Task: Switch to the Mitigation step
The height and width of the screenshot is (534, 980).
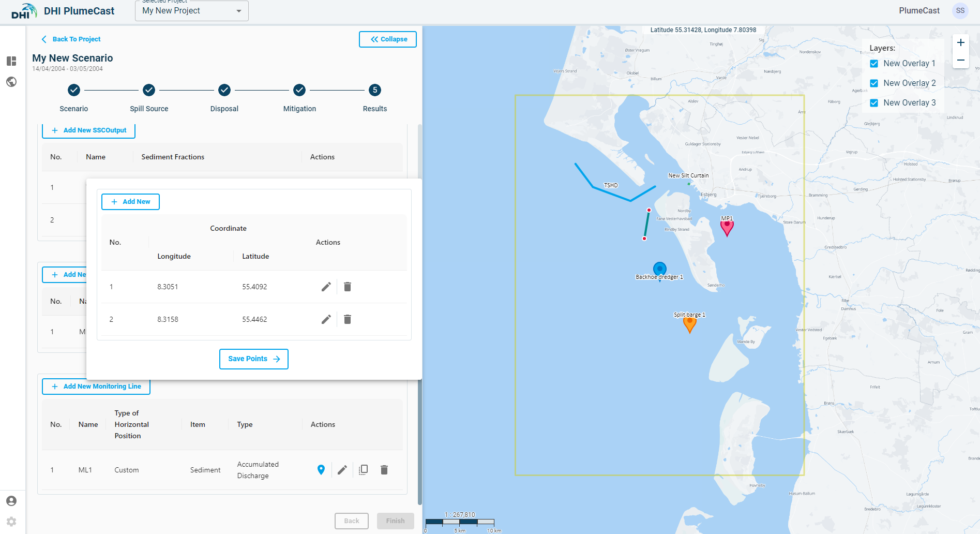Action: tap(299, 91)
